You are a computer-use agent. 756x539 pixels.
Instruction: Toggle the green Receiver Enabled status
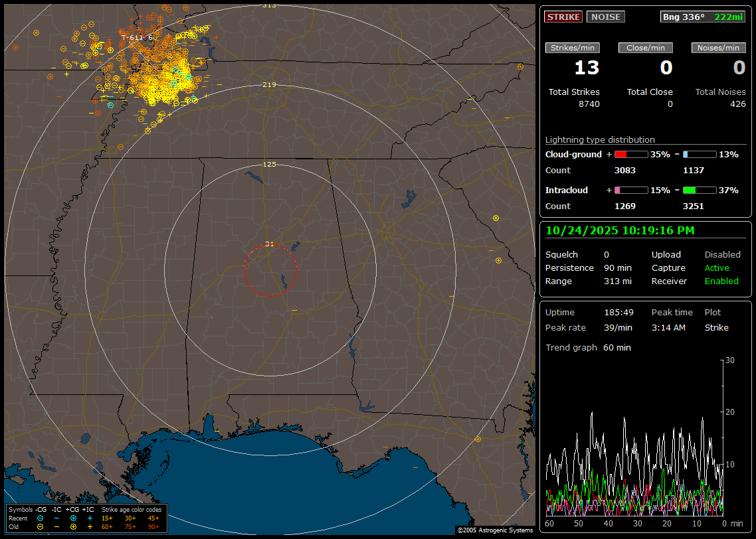click(721, 281)
